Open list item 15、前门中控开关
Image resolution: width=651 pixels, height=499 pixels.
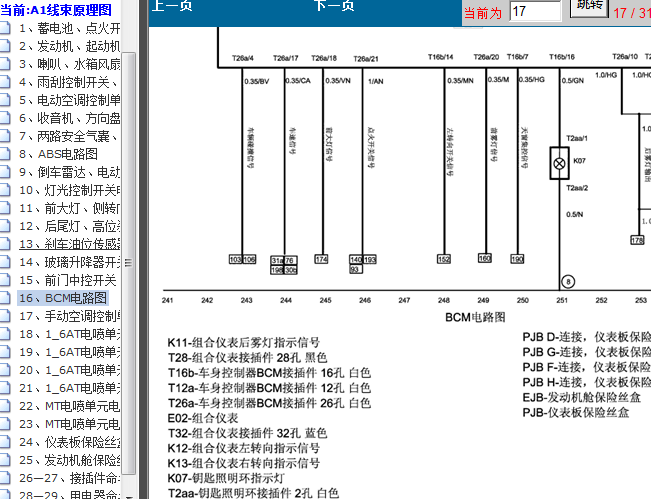[x=67, y=280]
